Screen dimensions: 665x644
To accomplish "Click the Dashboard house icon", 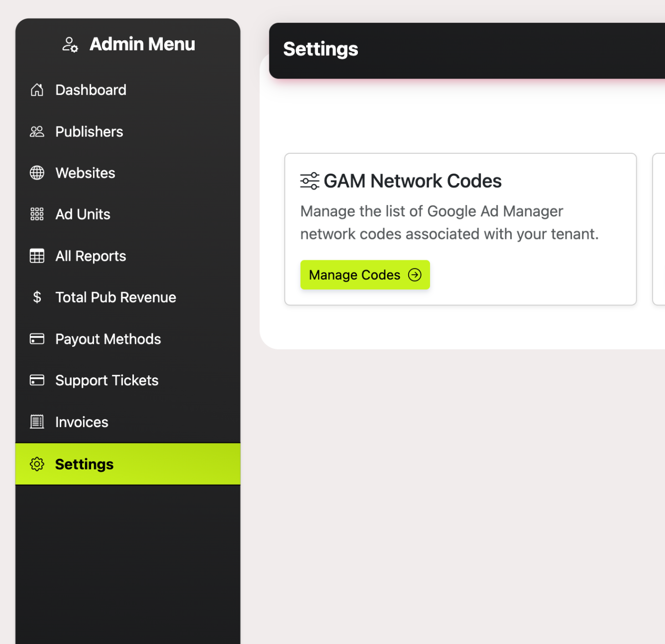I will (x=37, y=90).
